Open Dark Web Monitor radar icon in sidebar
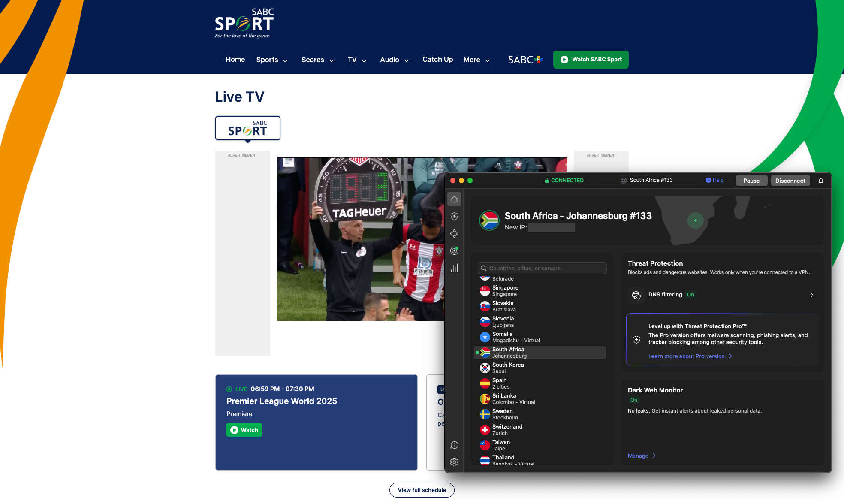The width and height of the screenshot is (844, 504). pyautogui.click(x=454, y=250)
